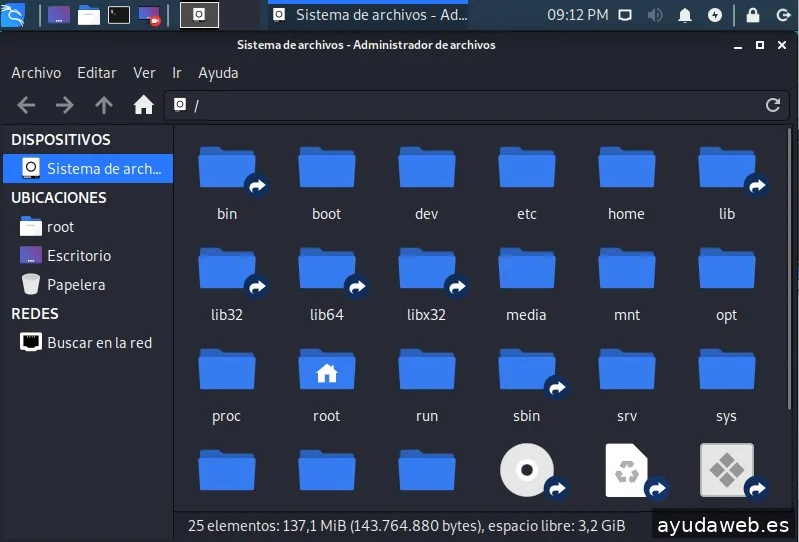The width and height of the screenshot is (799, 542).
Task: Open the Archivo menu
Action: click(36, 73)
